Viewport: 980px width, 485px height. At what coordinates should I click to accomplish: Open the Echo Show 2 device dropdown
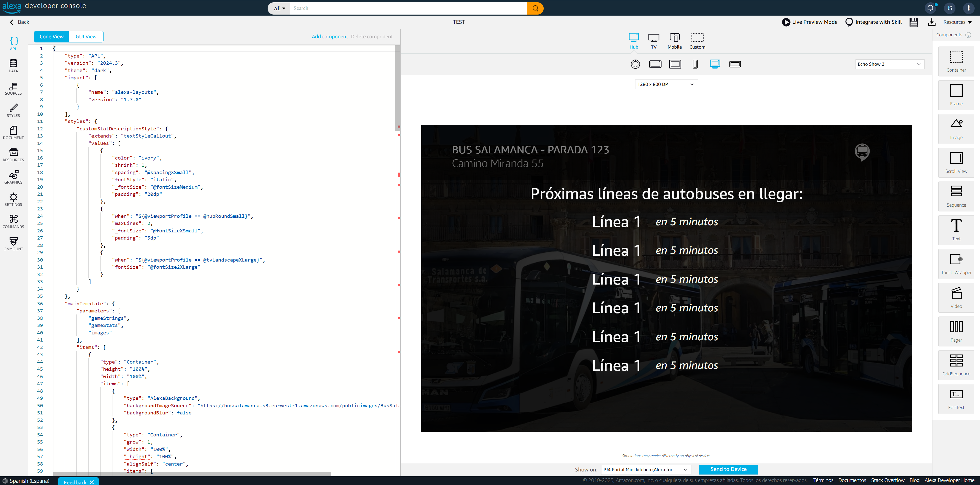pos(889,64)
